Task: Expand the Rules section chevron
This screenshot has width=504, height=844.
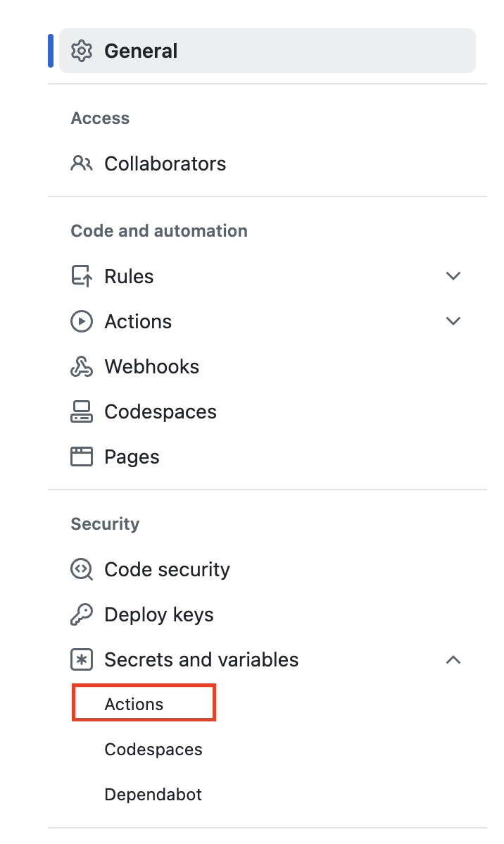Action: (453, 276)
